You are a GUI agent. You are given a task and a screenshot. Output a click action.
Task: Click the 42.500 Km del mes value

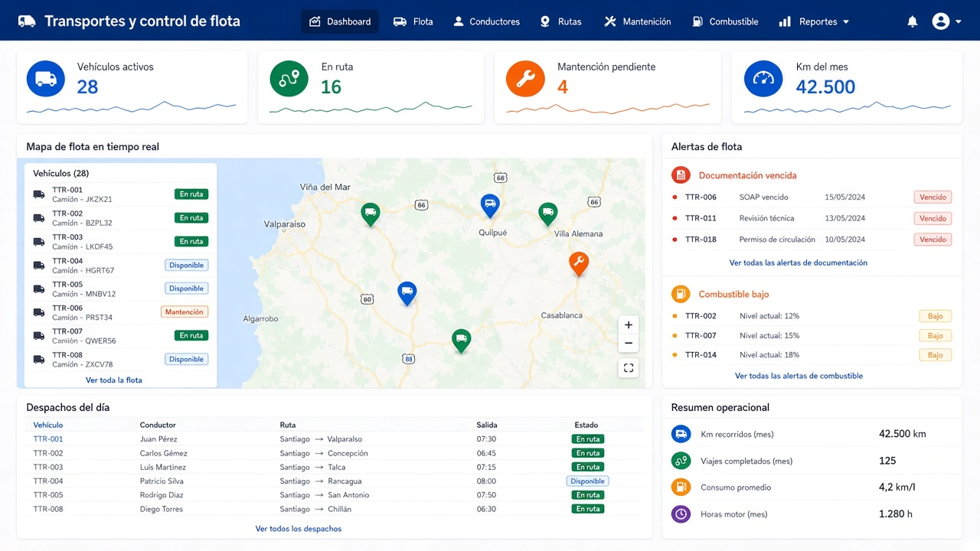point(825,87)
